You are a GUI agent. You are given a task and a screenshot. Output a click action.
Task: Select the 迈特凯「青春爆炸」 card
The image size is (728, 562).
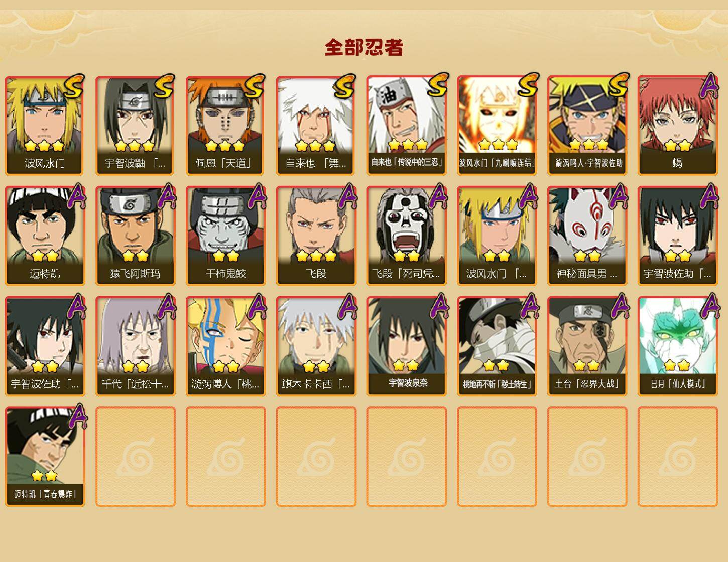(45, 457)
